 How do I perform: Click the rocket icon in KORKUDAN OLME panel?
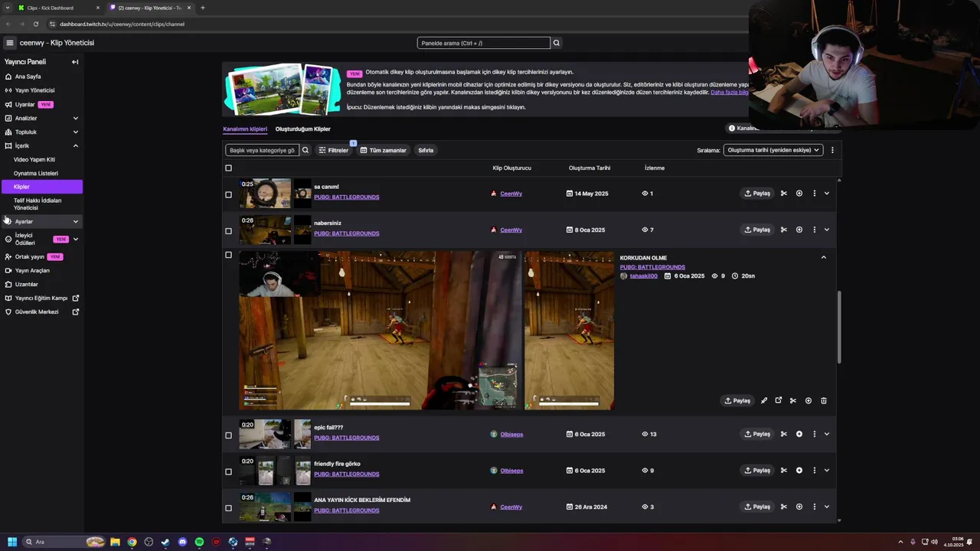point(764,400)
